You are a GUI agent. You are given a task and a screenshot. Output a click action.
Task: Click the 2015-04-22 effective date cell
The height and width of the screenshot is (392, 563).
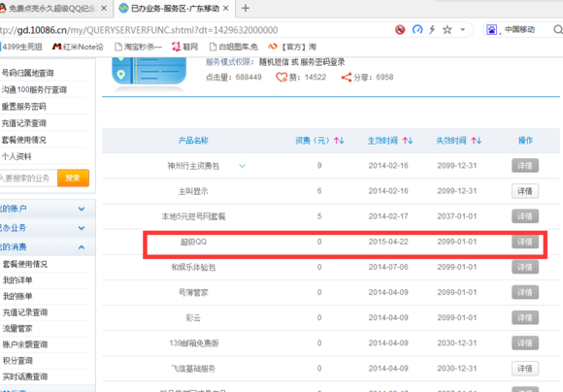388,242
